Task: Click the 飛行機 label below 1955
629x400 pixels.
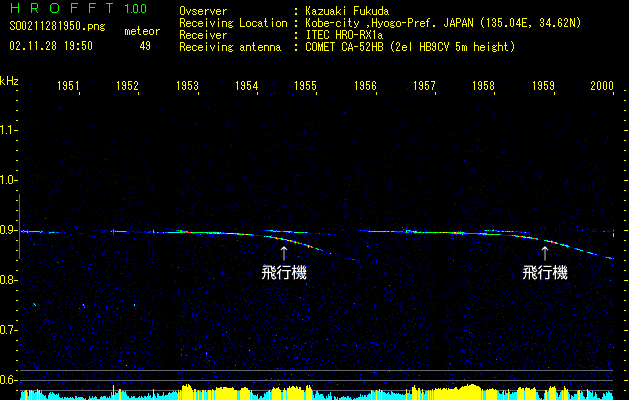Action: tap(284, 272)
